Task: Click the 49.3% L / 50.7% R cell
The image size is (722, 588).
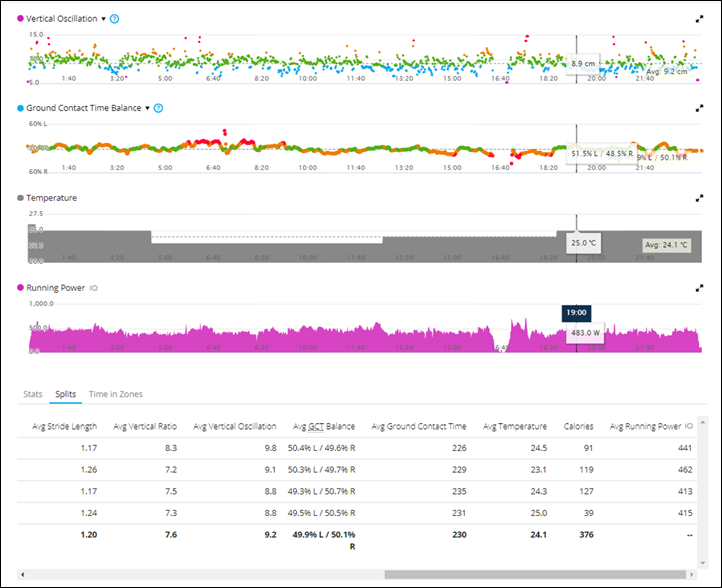Action: click(321, 491)
